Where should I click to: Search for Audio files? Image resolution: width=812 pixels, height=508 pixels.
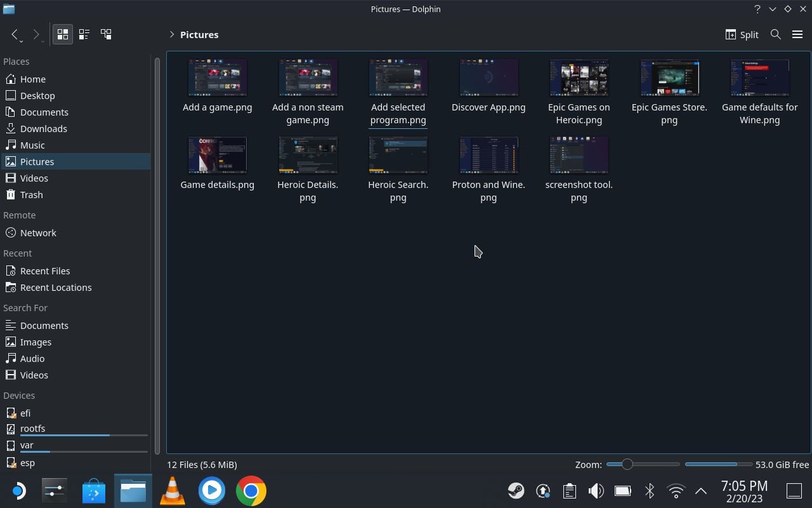pos(75,359)
